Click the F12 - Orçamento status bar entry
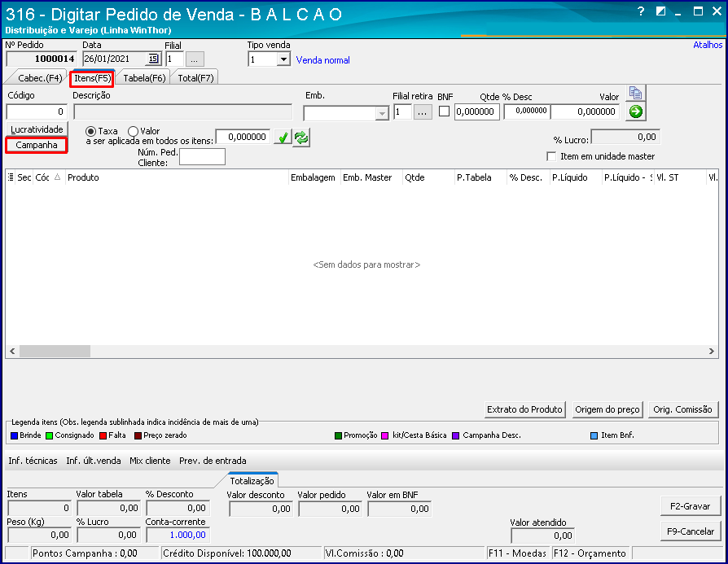The image size is (728, 564). (x=590, y=553)
